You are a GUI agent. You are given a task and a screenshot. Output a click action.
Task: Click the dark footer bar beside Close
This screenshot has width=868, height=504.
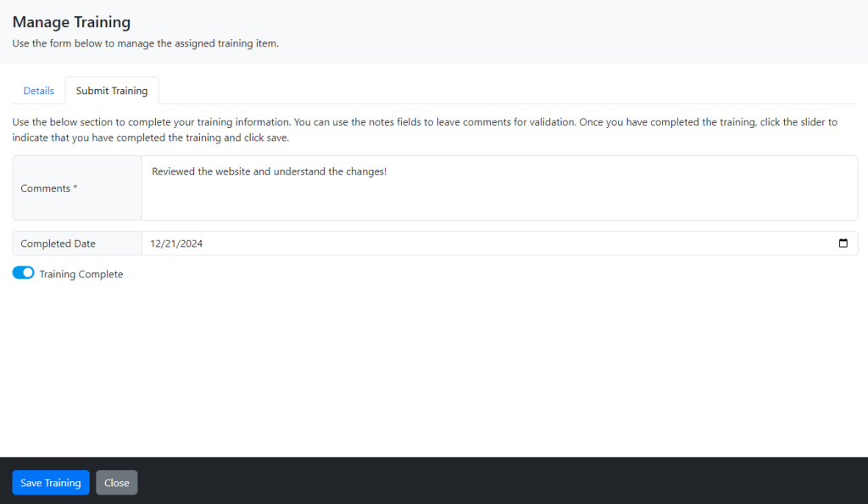coord(498,481)
